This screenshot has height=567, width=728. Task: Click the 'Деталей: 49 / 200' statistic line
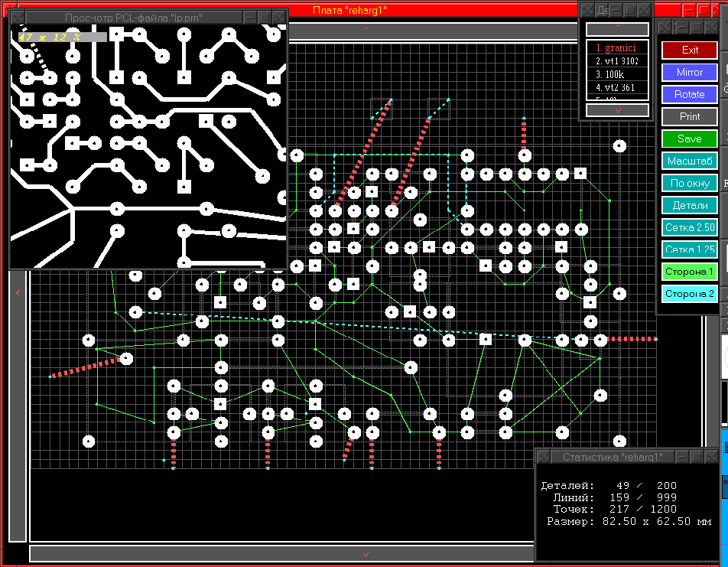(609, 486)
